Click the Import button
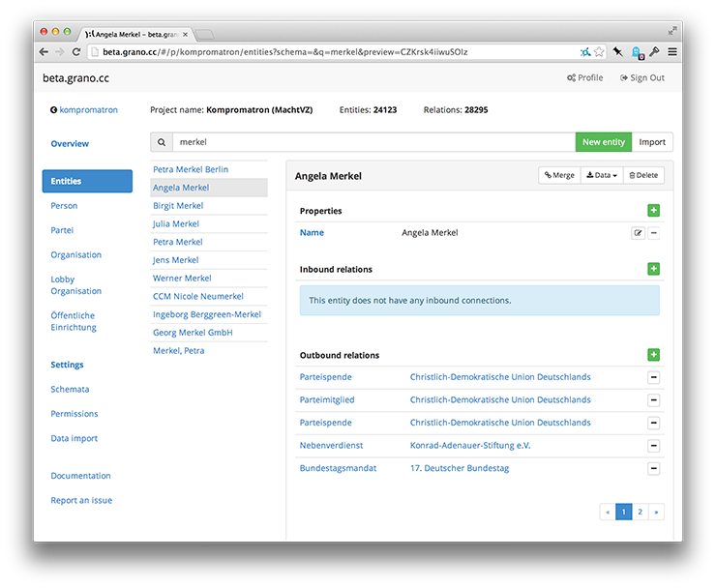 pyautogui.click(x=652, y=142)
